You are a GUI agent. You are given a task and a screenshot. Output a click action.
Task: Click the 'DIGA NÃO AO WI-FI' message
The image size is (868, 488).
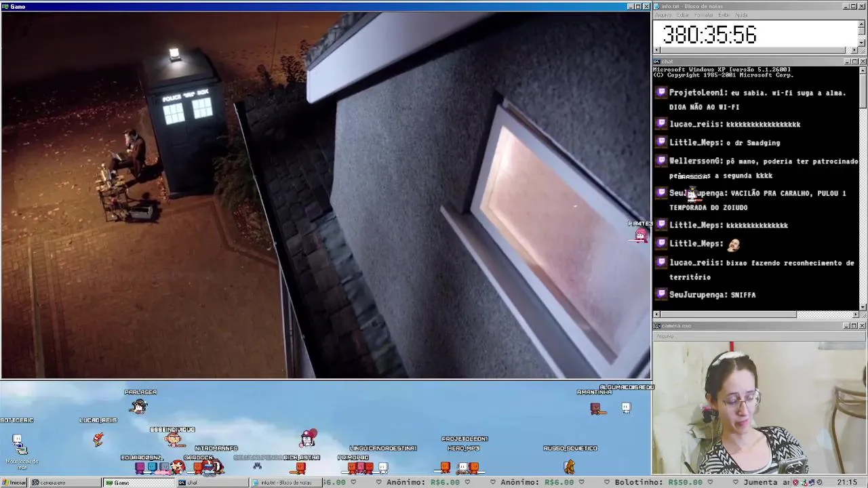tap(704, 107)
